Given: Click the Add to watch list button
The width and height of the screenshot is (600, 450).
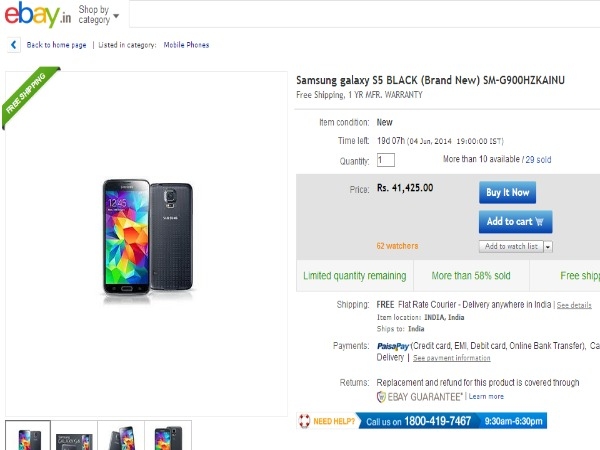Looking at the screenshot, I should (511, 246).
